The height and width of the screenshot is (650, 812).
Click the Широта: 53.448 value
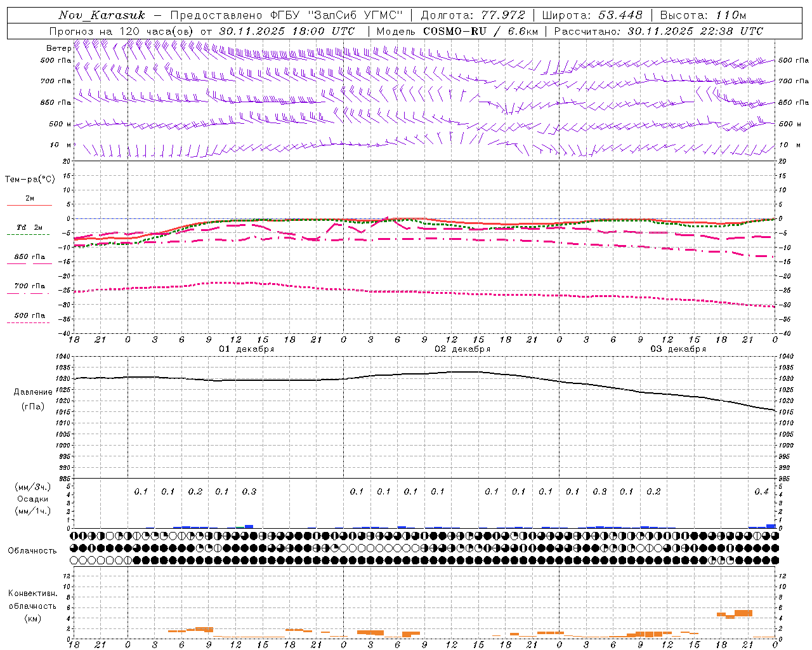[x=592, y=15]
